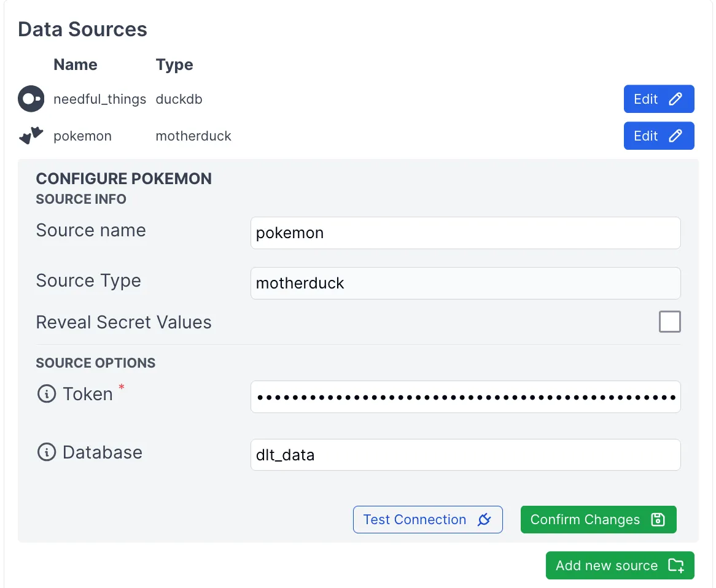This screenshot has height=588, width=716.
Task: Focus the Source name input field
Action: coord(465,233)
